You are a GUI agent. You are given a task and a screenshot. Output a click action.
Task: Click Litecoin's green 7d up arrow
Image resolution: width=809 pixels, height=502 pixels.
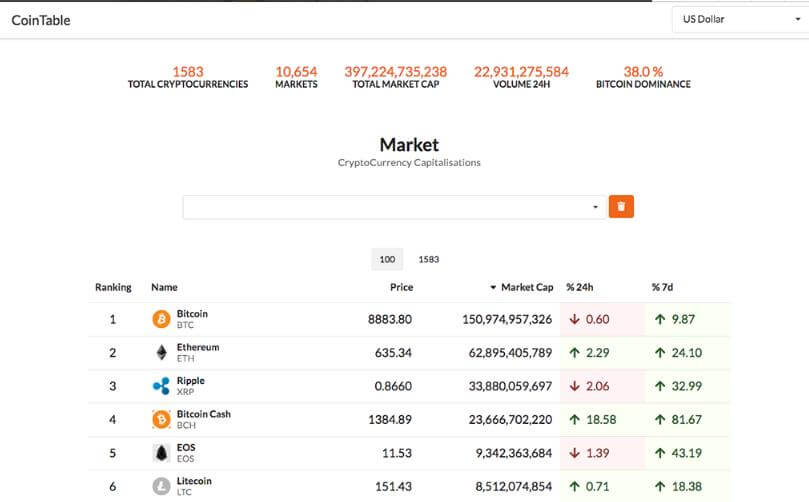pos(660,486)
